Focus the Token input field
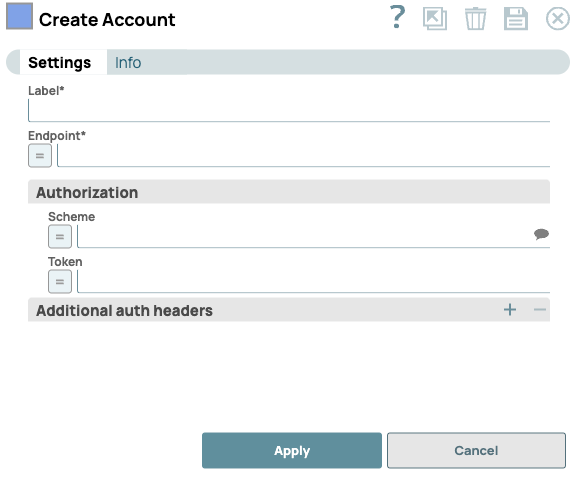 click(313, 282)
